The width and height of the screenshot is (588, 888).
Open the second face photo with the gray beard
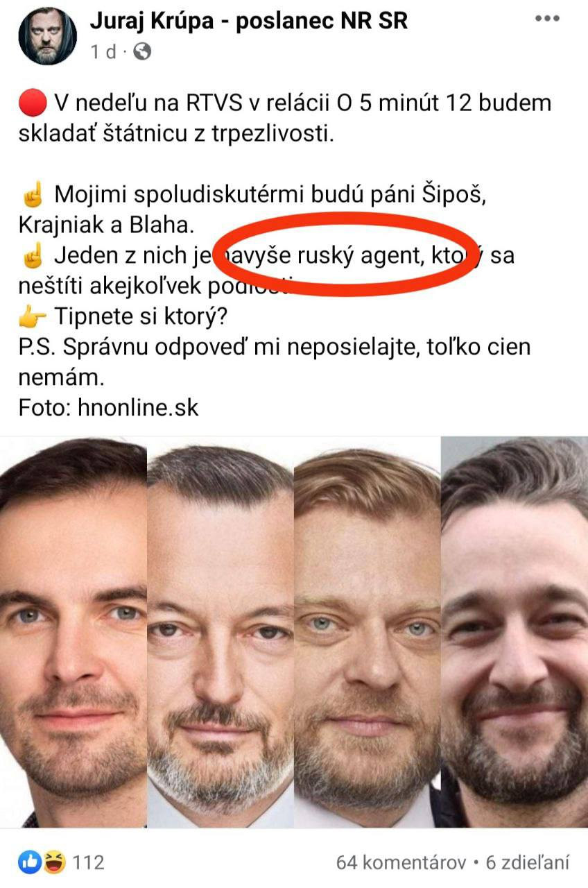coord(220,633)
